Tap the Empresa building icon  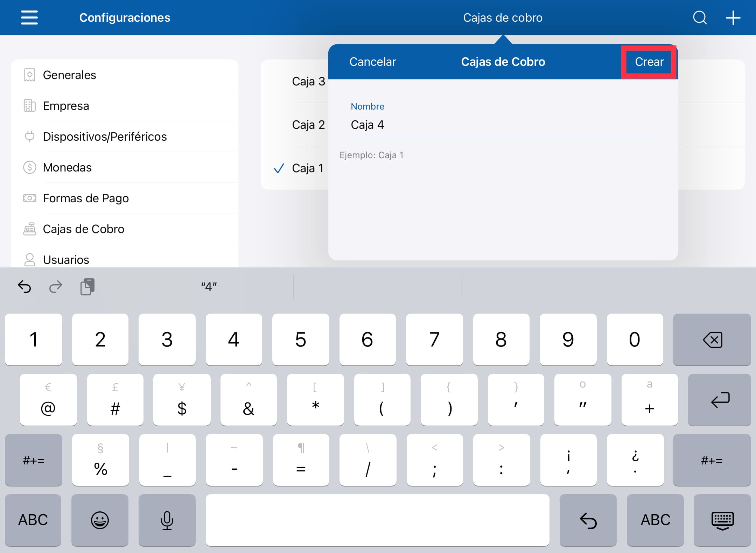[30, 106]
